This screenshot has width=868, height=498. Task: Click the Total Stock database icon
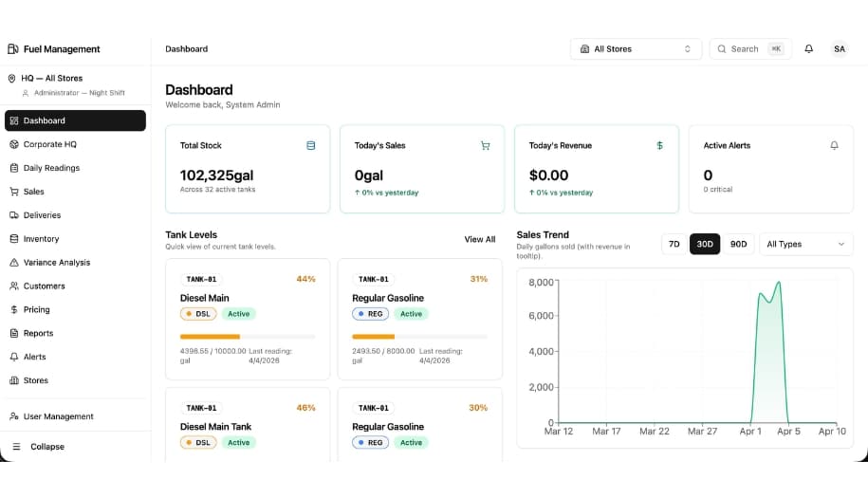[310, 145]
